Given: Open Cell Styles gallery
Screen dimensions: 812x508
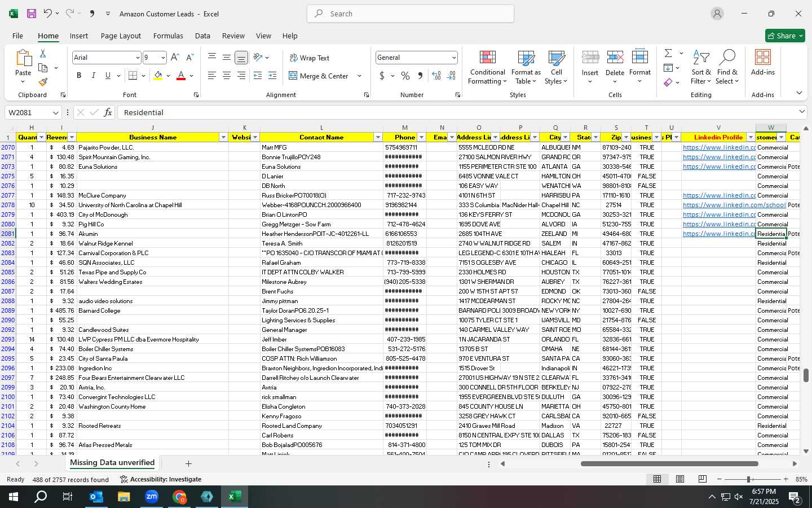Looking at the screenshot, I should coord(557,68).
